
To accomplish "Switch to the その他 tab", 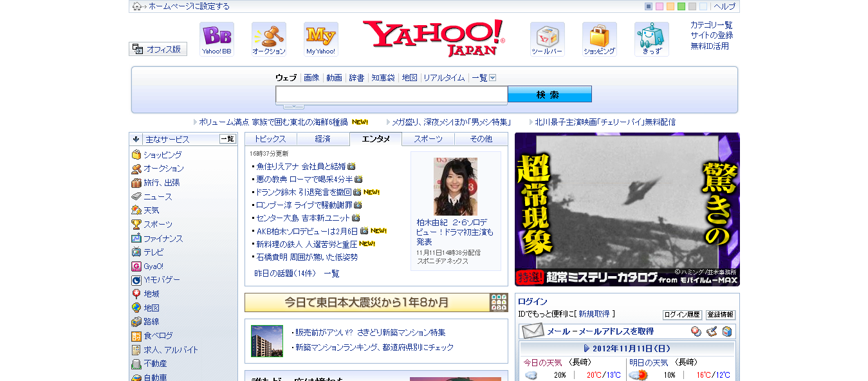I will tap(481, 139).
